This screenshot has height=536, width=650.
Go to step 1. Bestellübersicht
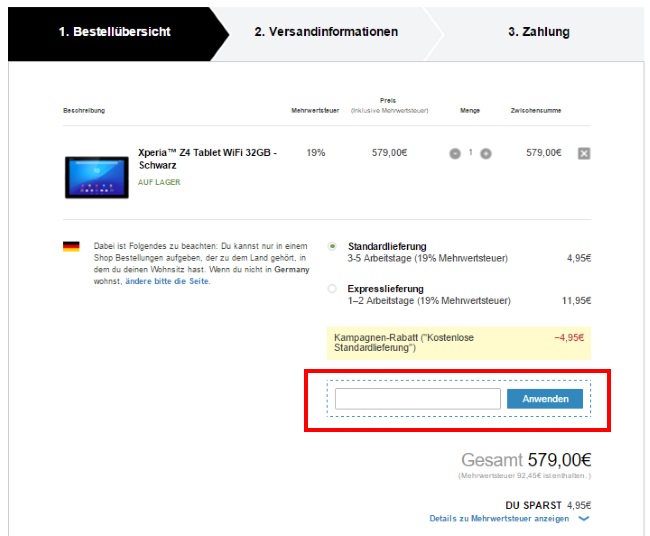click(x=114, y=32)
